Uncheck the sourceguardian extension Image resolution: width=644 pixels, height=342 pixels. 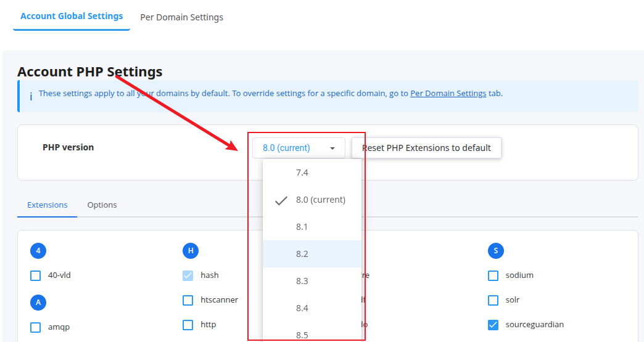493,325
